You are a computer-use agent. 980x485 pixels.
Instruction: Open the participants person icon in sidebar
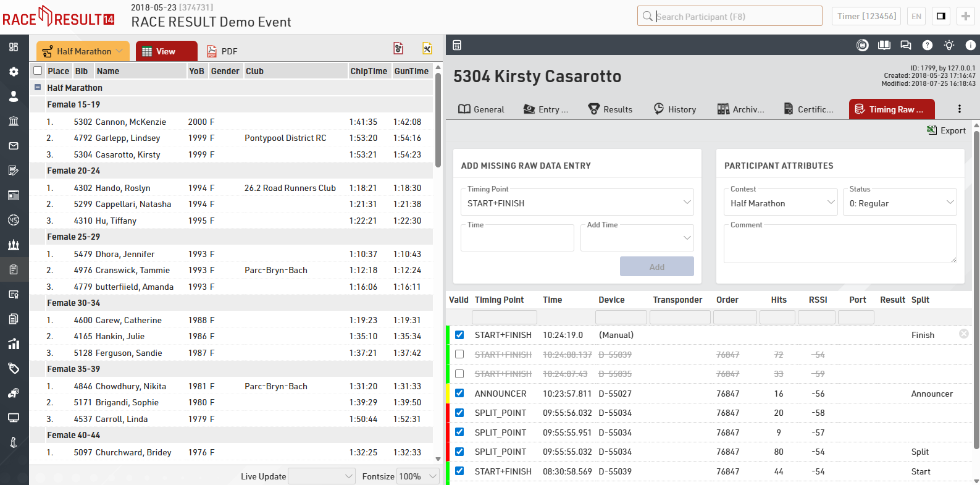(x=14, y=96)
